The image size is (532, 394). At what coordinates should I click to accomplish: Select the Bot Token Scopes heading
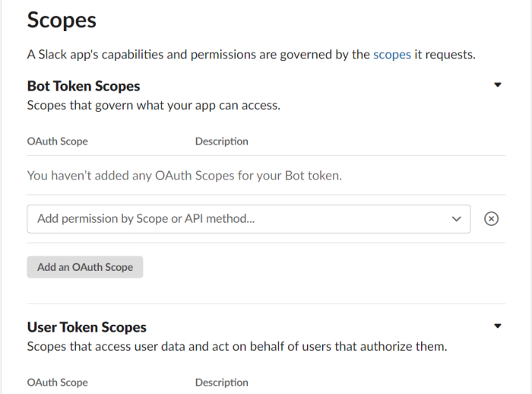coord(84,86)
